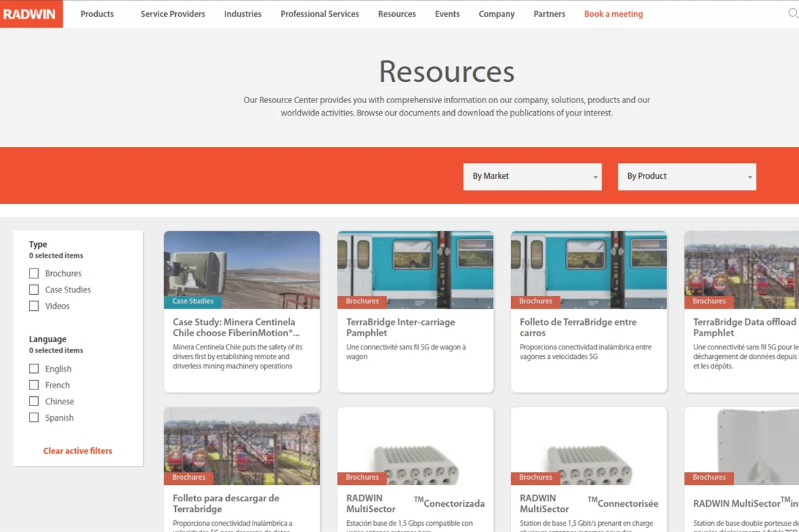Click 'Une connectivité sans fil 5G de wagon' description
This screenshot has width=799, height=532.
click(x=406, y=352)
